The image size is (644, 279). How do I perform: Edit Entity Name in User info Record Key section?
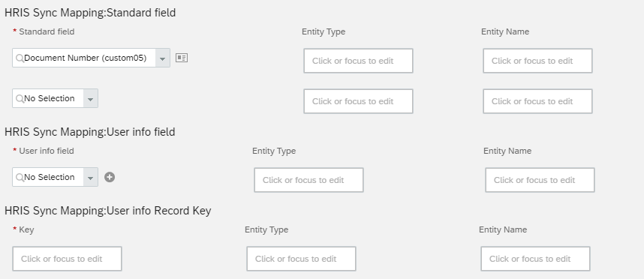(x=535, y=259)
